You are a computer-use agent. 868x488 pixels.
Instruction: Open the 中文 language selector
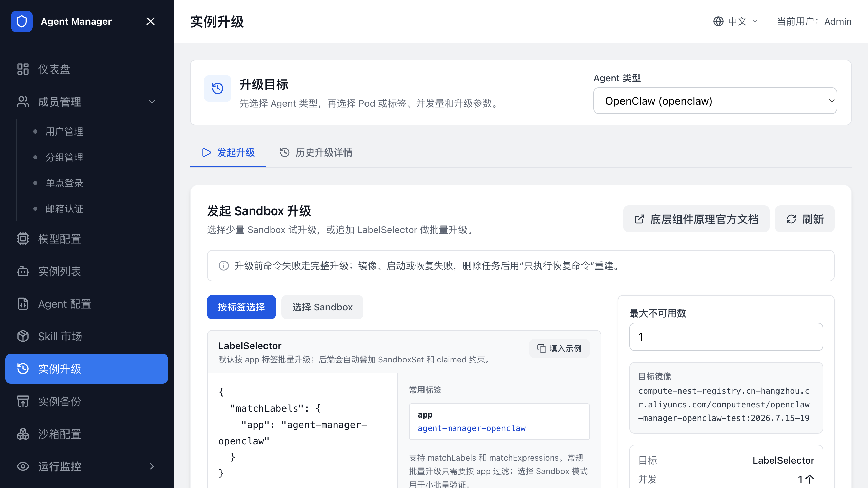735,21
